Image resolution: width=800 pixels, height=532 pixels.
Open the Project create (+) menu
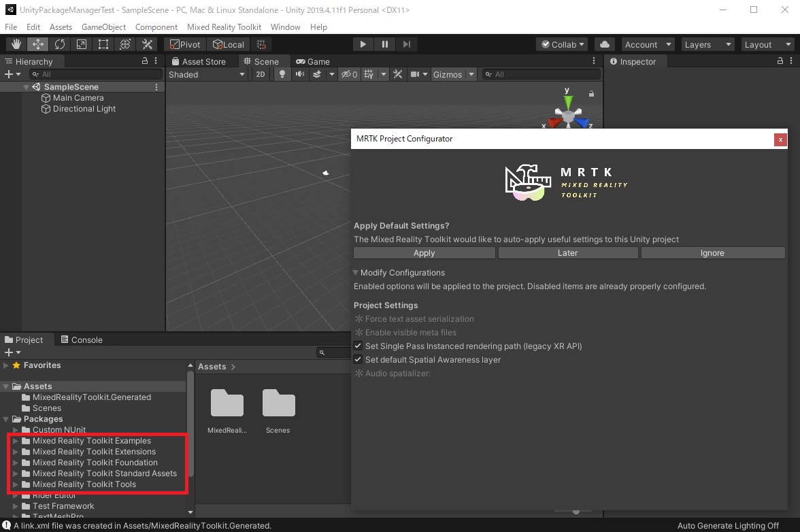(12, 352)
